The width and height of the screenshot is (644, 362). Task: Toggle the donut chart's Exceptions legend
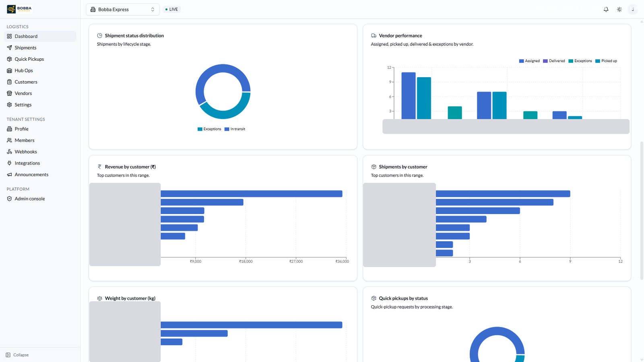[209, 129]
